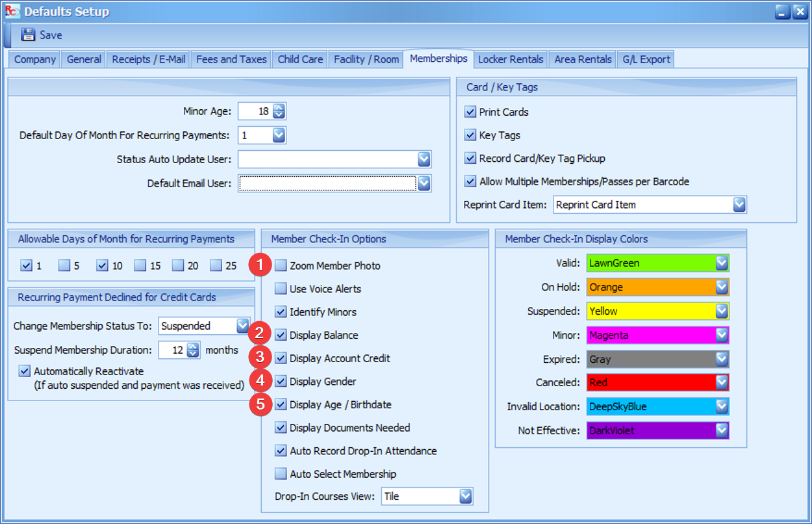Click the Minor Age value field
812x524 pixels.
(x=255, y=111)
